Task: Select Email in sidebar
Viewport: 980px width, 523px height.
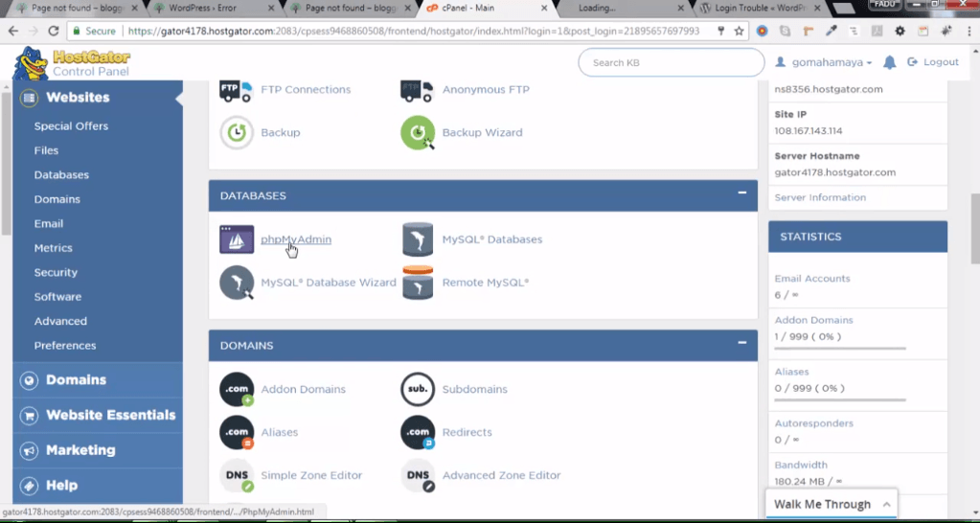Action: 49,224
